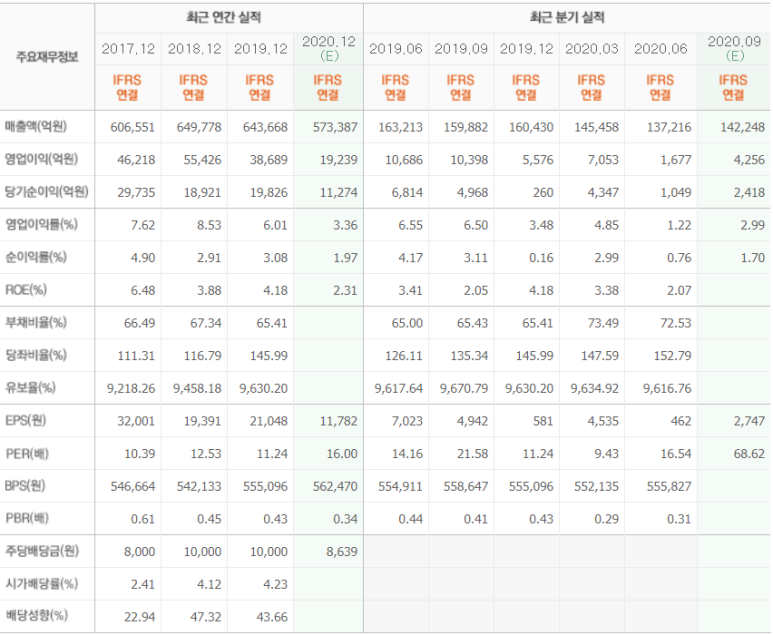Click estimated dividend value 8,639

point(342,552)
